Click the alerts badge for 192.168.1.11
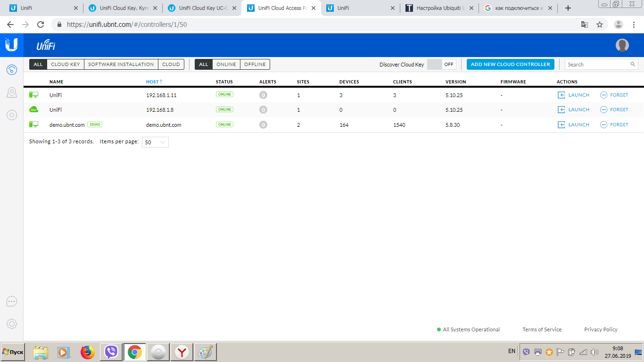 pyautogui.click(x=263, y=95)
